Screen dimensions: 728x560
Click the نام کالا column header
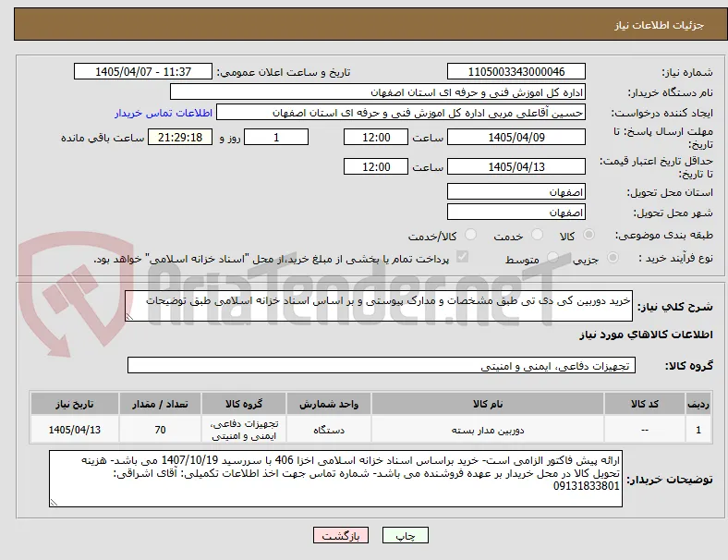click(x=488, y=404)
